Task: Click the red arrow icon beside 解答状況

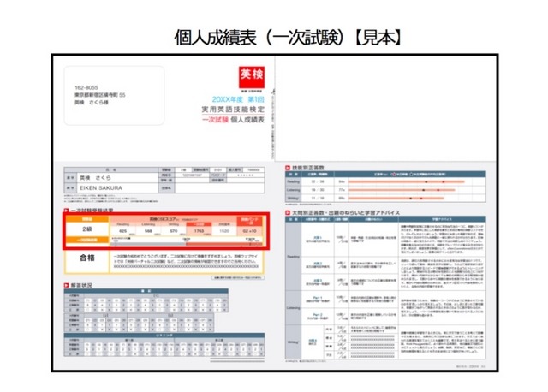Action: [67, 285]
